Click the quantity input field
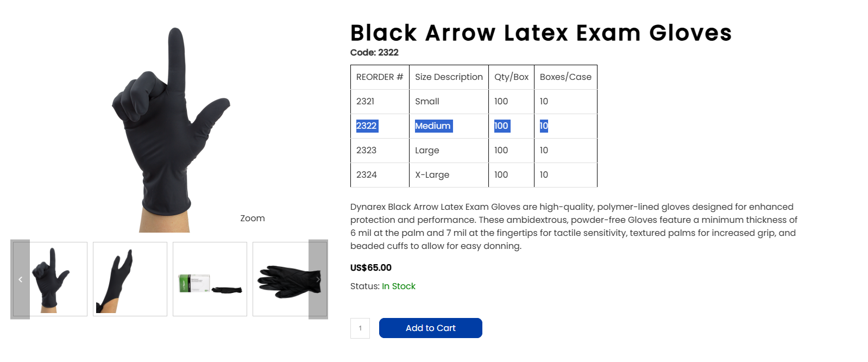This screenshot has height=362, width=868. [x=360, y=328]
